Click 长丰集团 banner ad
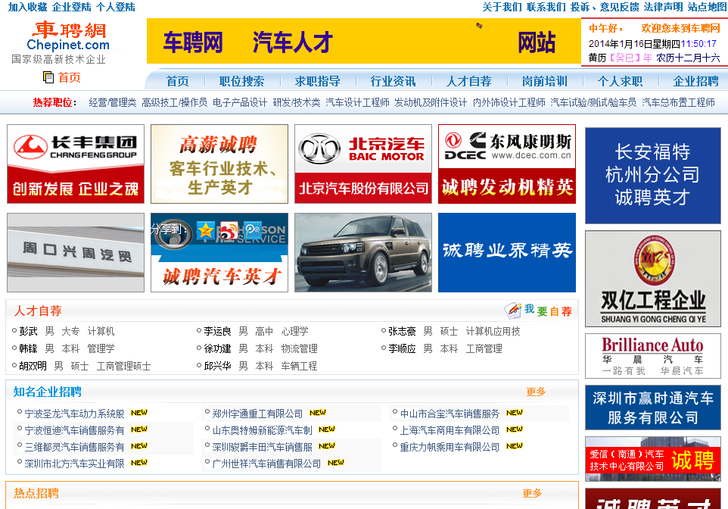This screenshot has height=509, width=728. pos(76,164)
